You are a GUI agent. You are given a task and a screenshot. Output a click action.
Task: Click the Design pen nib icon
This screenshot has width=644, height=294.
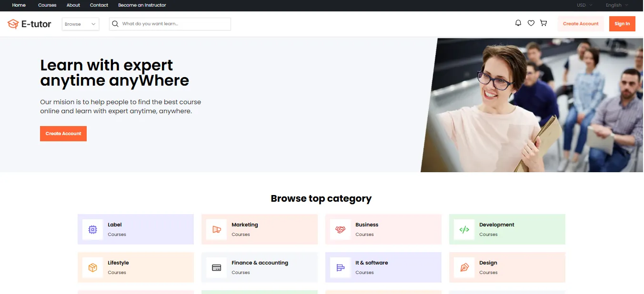pos(464,268)
